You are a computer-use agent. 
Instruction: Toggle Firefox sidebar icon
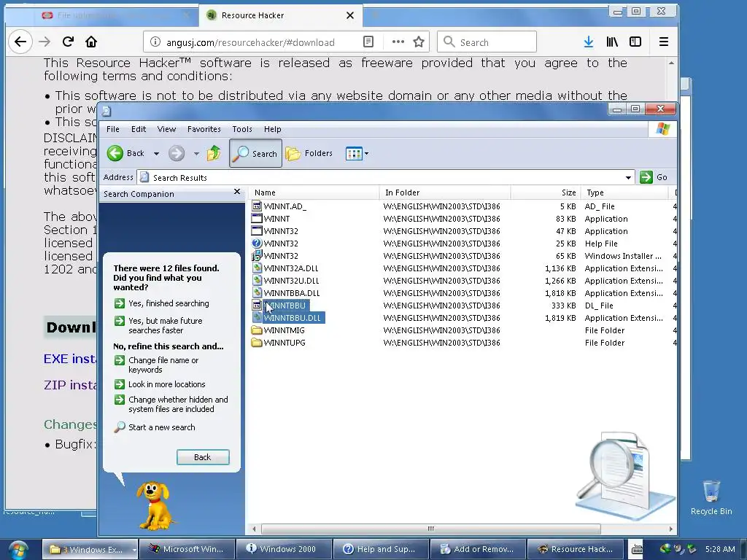coord(635,42)
